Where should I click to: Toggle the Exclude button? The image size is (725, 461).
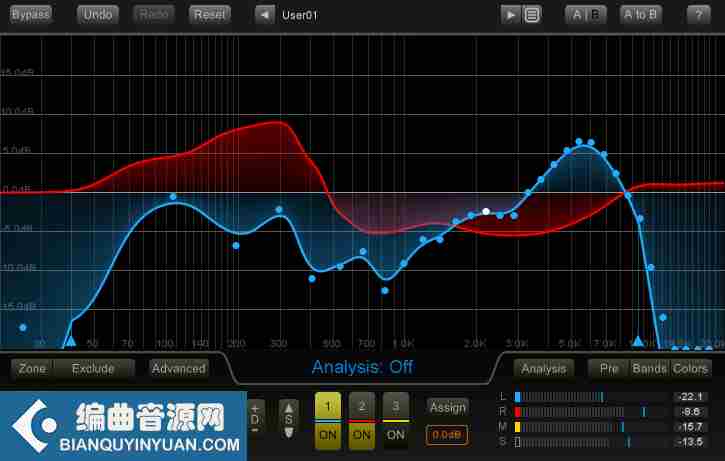click(x=93, y=369)
